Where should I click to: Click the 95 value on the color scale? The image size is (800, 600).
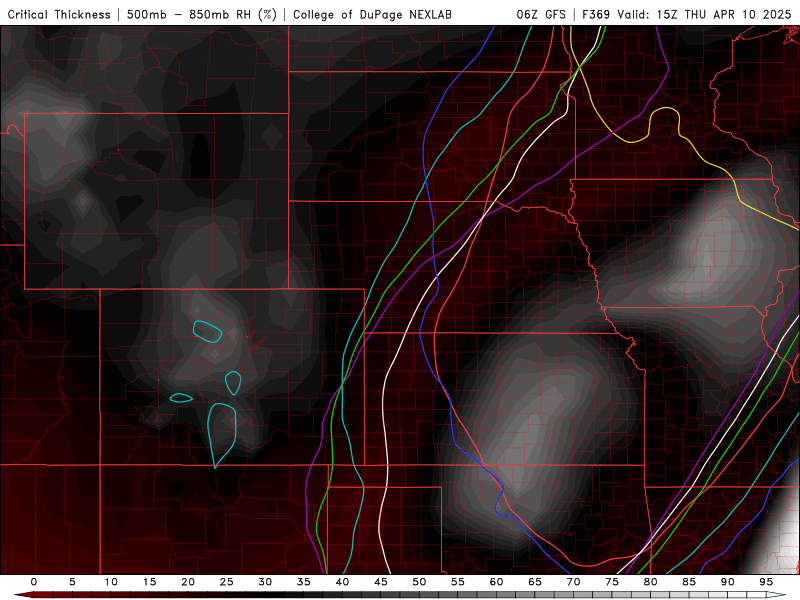(766, 582)
